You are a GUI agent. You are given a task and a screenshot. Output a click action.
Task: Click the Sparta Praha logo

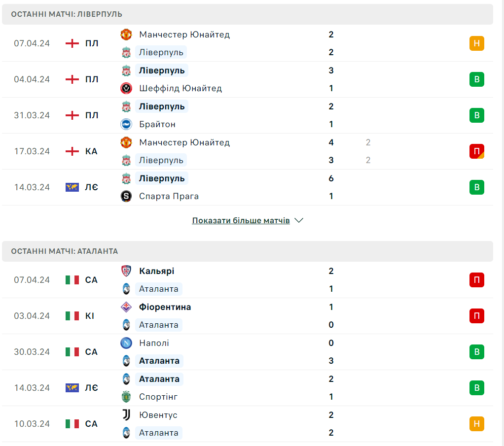tap(126, 196)
